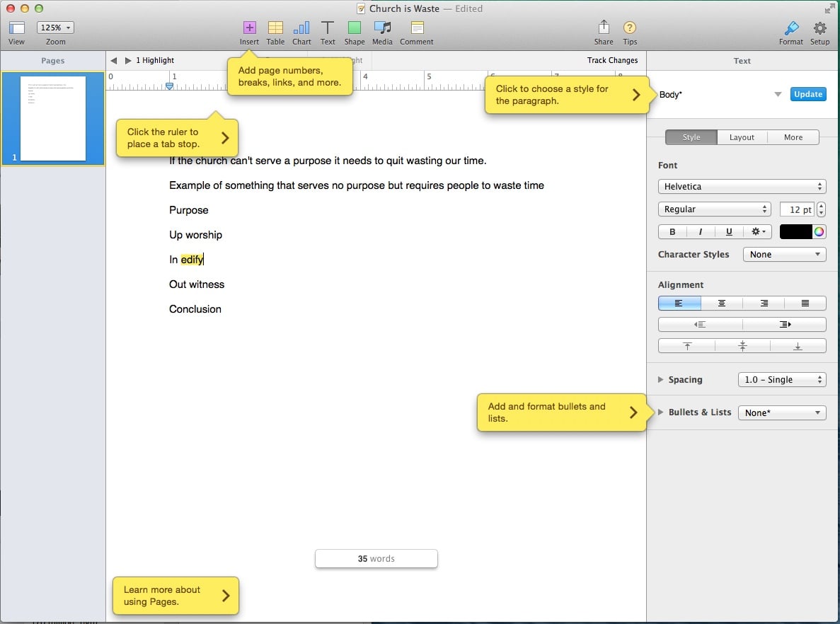The image size is (840, 624).
Task: Click the Share icon
Action: coord(604,28)
